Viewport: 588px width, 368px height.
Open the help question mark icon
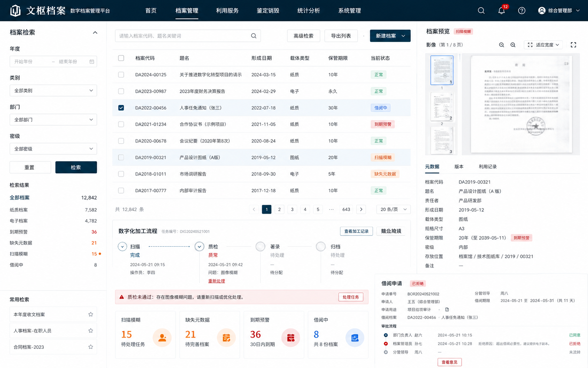(522, 11)
